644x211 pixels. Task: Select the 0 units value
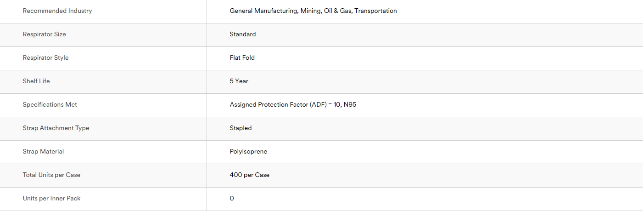pos(232,198)
